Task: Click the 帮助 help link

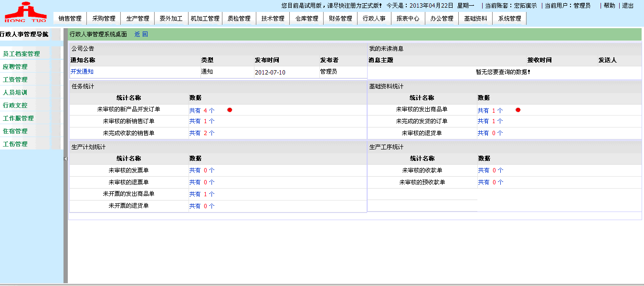Action: click(x=609, y=6)
